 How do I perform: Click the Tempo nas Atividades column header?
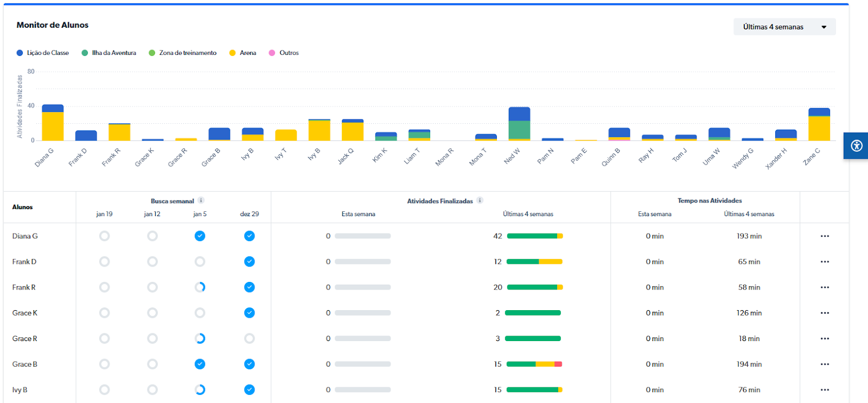pos(709,200)
